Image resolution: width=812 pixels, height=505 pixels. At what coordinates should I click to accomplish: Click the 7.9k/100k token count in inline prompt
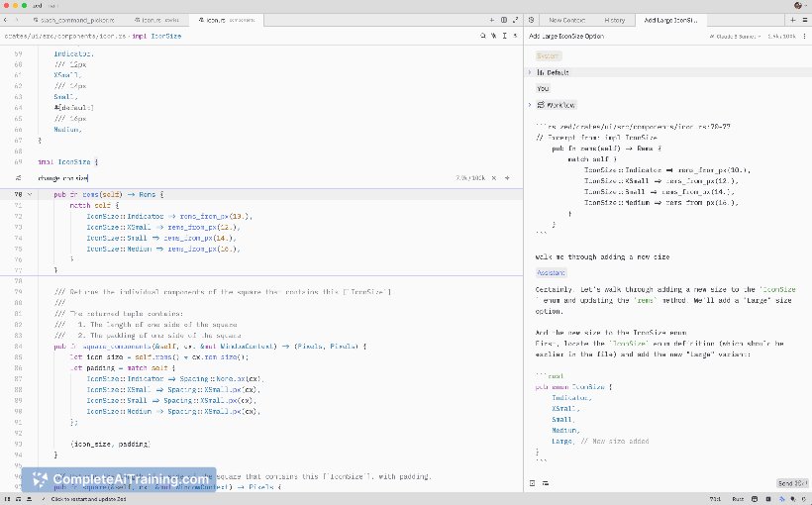(x=470, y=178)
